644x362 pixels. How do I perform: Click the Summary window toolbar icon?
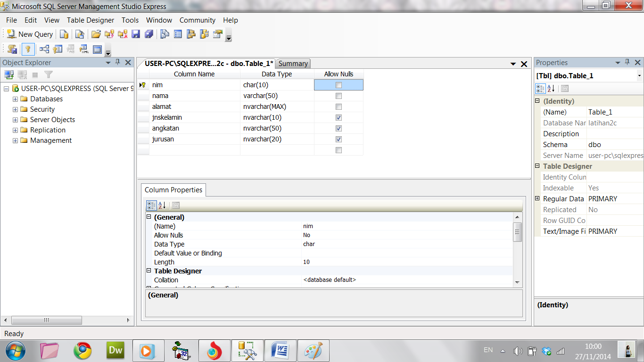point(178,34)
